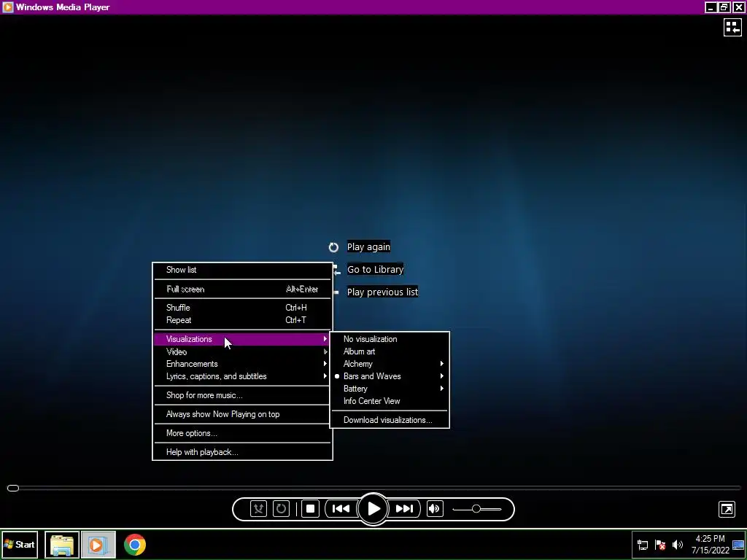Click Play again link
The image size is (747, 560).
coord(368,246)
